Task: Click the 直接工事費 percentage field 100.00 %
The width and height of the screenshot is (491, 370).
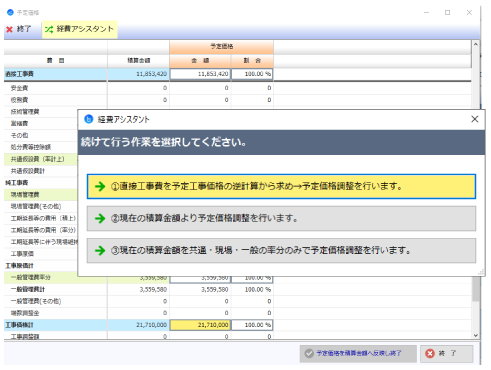Action: tap(252, 74)
